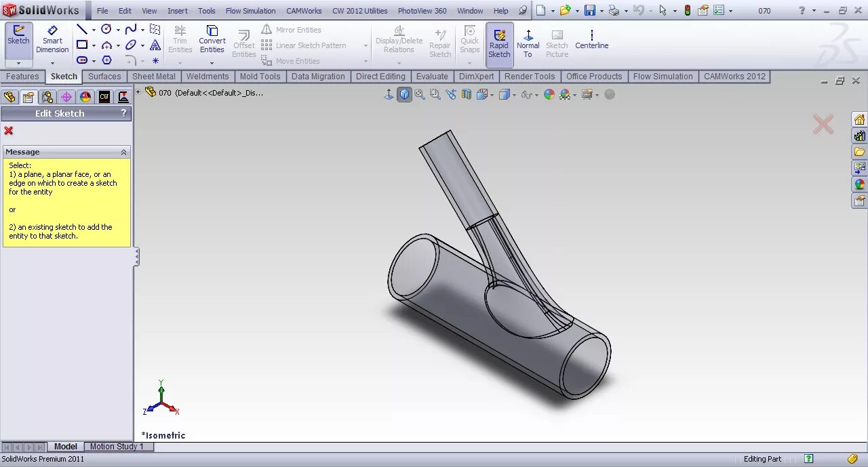
Task: Switch to the Motion Study 1 tab
Action: 117,447
